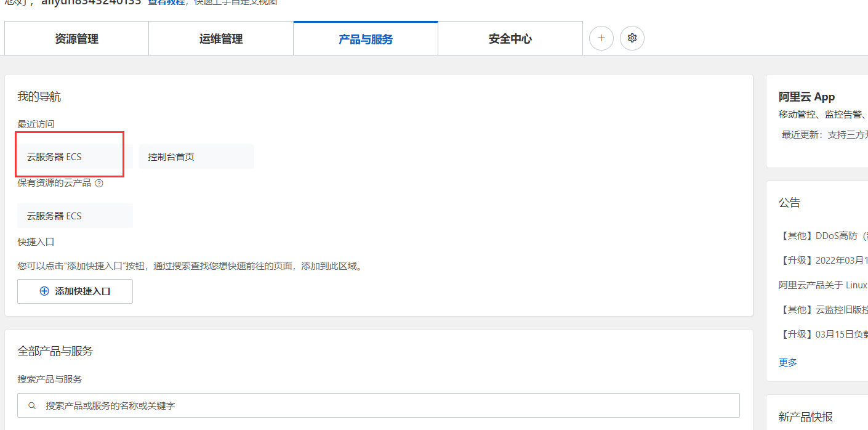Focus the 搜索产品或服务的名称或关键字 field
Screen dimensions: 868x430
379,406
